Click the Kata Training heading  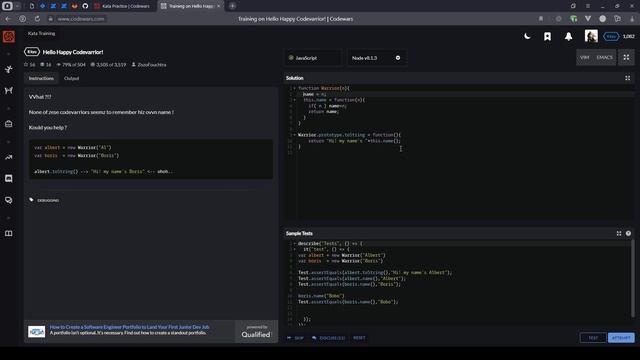(x=41, y=33)
